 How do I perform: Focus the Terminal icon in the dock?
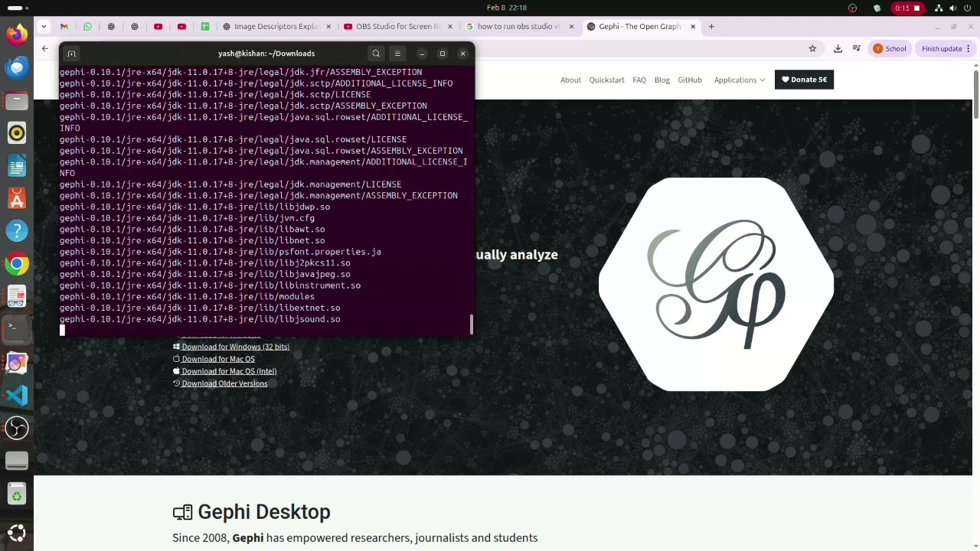17,329
